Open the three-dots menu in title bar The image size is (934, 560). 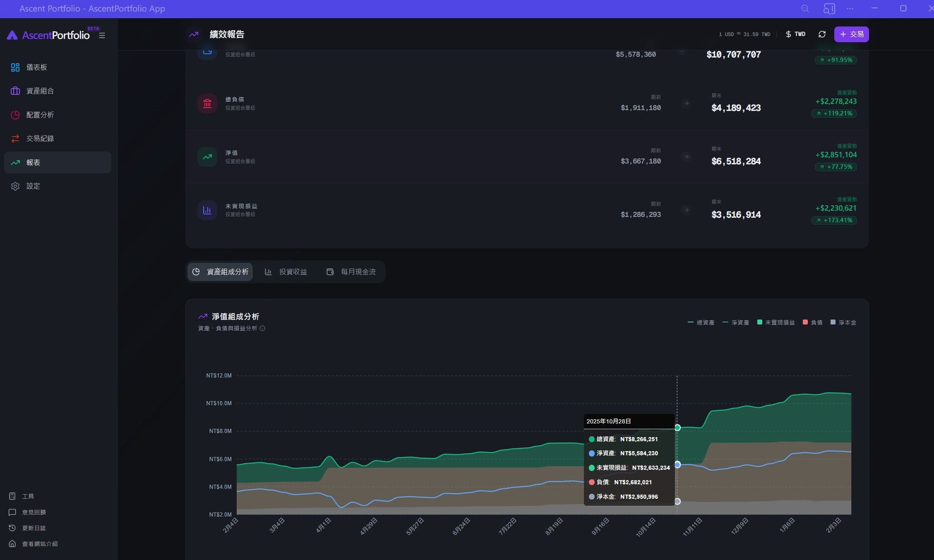point(850,9)
